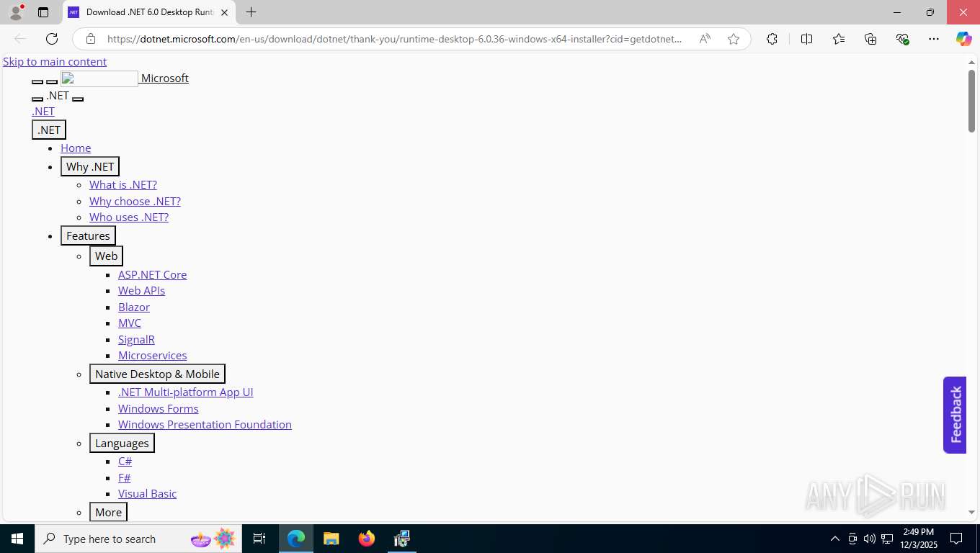
Task: Launch Firefox from the taskbar
Action: (x=367, y=539)
